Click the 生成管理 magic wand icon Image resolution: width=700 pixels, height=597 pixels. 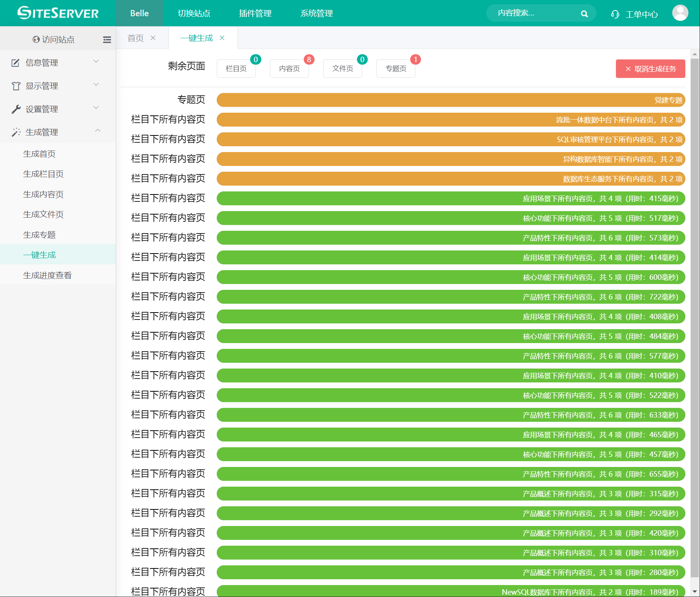16,132
